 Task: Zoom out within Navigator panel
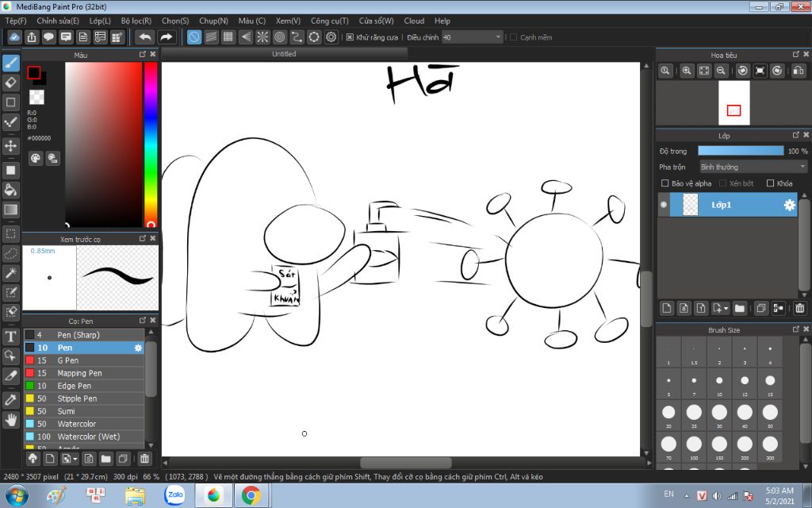tap(721, 71)
